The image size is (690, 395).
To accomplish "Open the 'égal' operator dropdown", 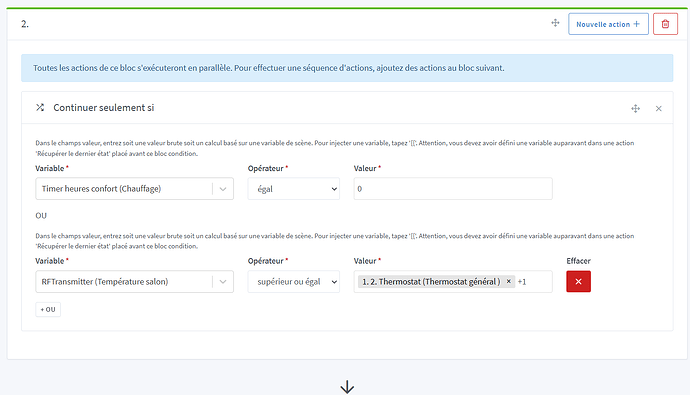I will [x=294, y=189].
